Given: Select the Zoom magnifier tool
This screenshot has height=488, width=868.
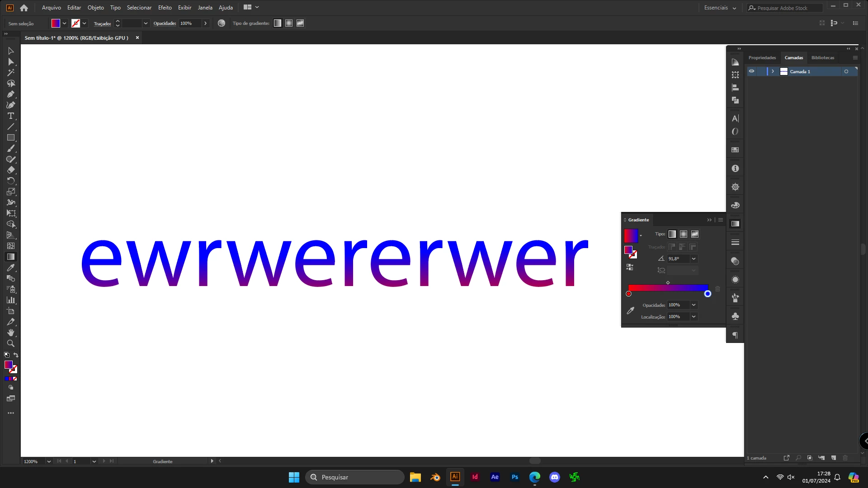Looking at the screenshot, I should click(11, 343).
